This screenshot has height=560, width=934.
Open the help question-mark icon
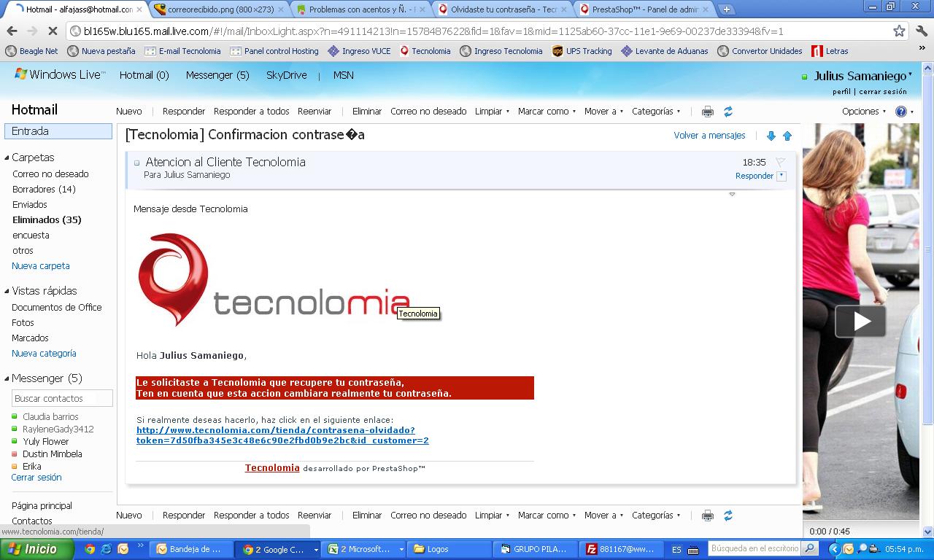[901, 112]
